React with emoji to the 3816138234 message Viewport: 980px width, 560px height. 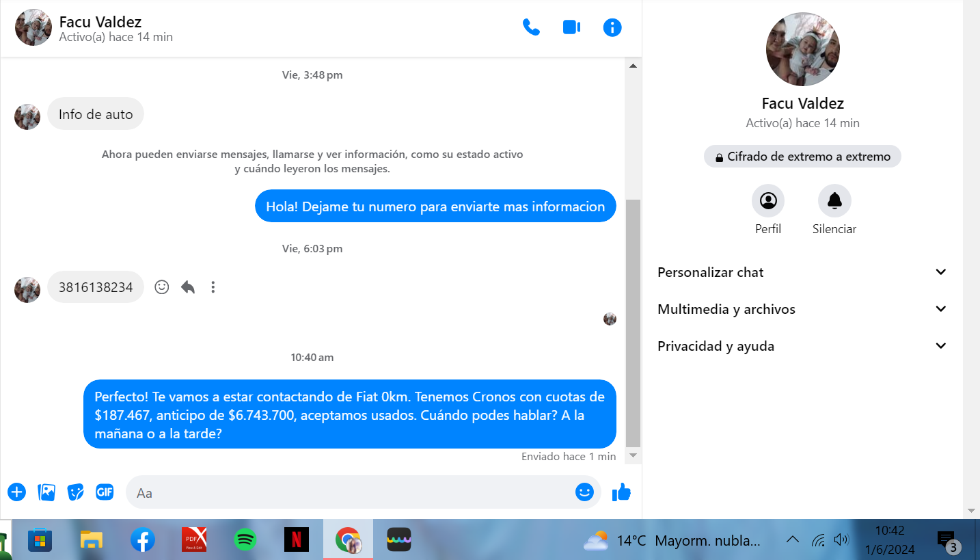tap(162, 287)
